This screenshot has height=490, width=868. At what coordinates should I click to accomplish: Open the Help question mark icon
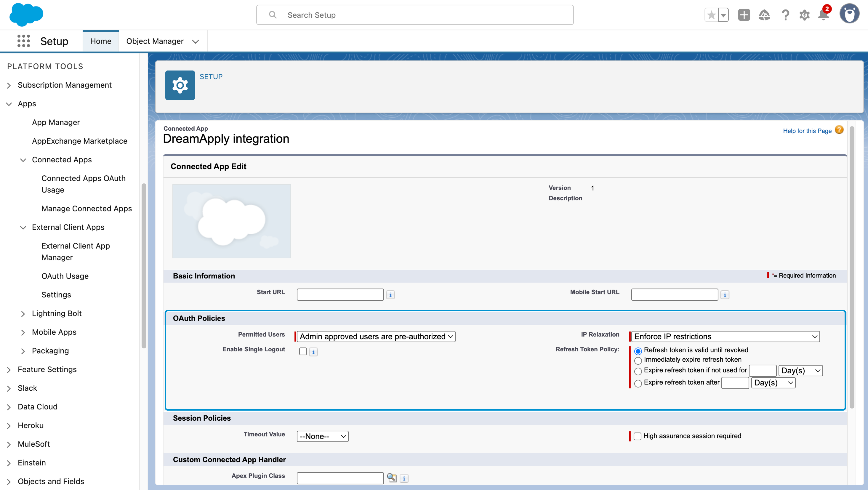[785, 15]
